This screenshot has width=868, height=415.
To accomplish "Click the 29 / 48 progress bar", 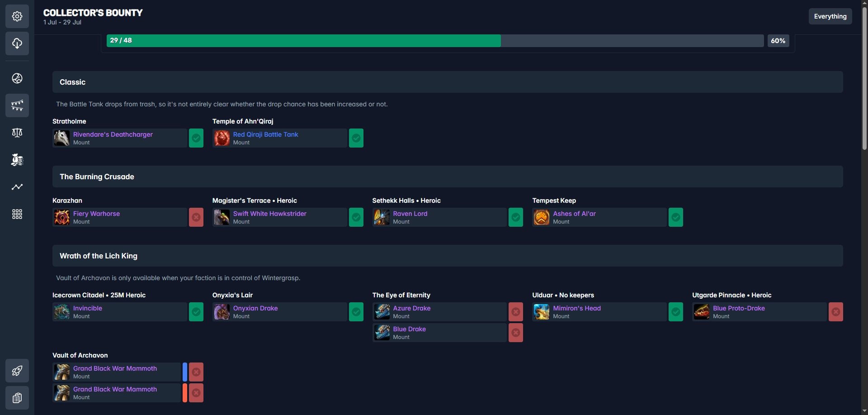I will coord(434,41).
